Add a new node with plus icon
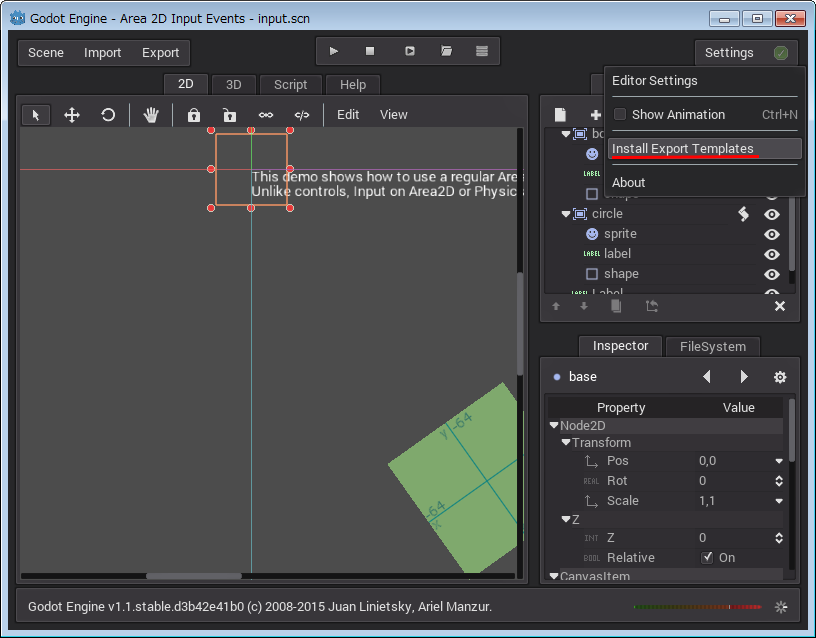The image size is (816, 638). click(595, 115)
